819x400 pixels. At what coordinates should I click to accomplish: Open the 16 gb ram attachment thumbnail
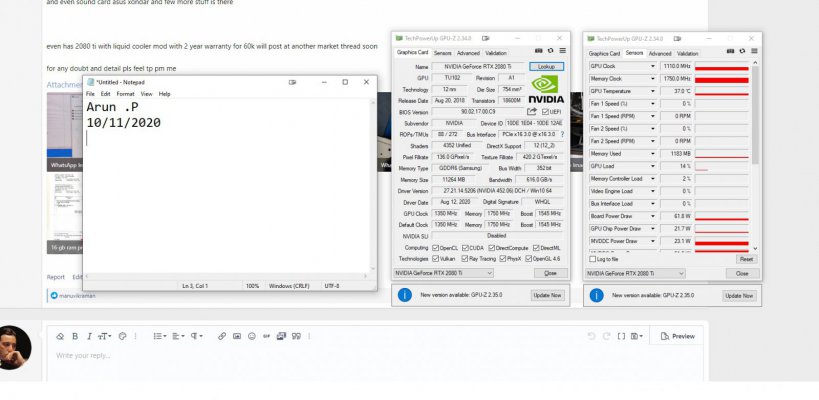click(x=65, y=213)
